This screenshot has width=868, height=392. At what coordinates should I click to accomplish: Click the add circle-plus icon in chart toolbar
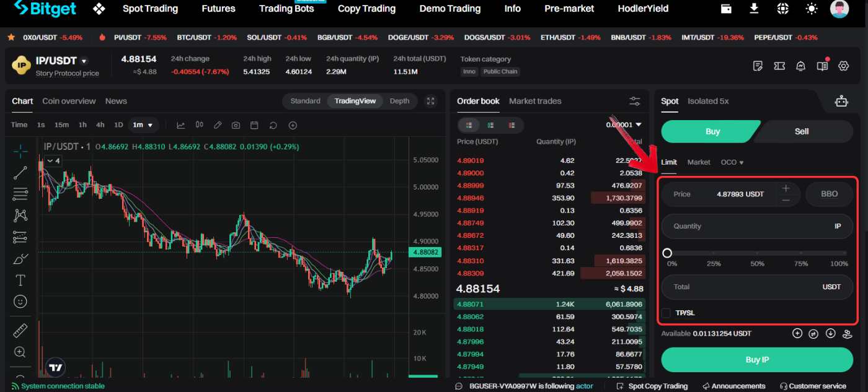pyautogui.click(x=293, y=125)
